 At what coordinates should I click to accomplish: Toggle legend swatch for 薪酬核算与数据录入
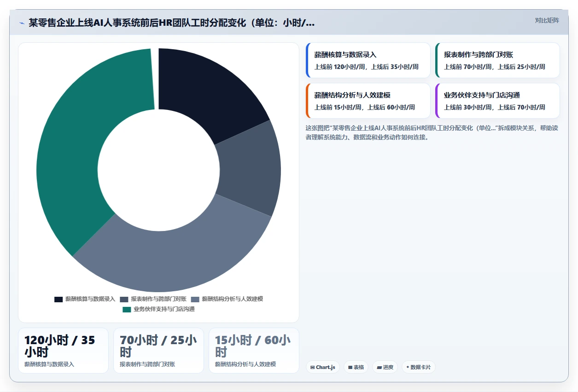58,299
